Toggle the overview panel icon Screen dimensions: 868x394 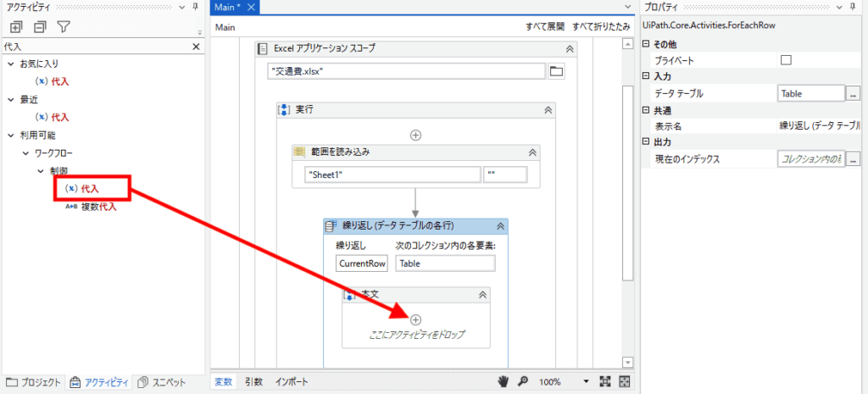(625, 382)
